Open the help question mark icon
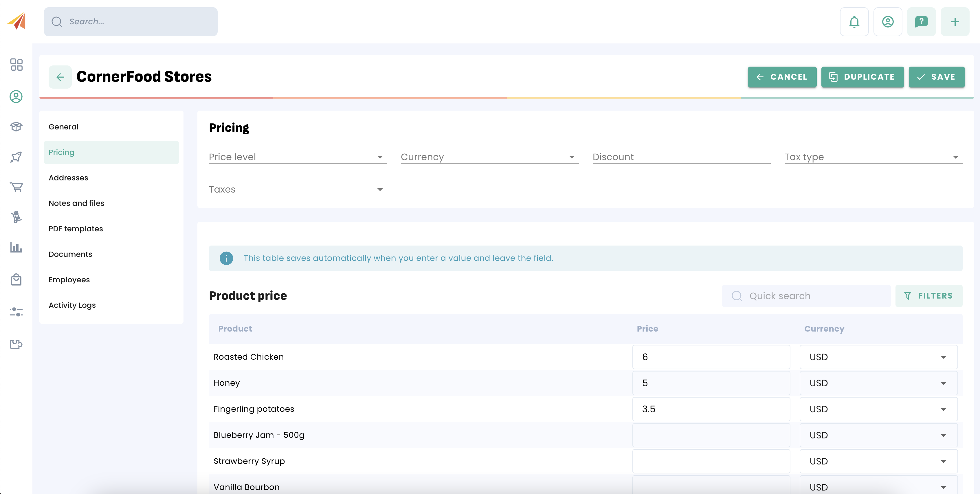 [x=921, y=22]
